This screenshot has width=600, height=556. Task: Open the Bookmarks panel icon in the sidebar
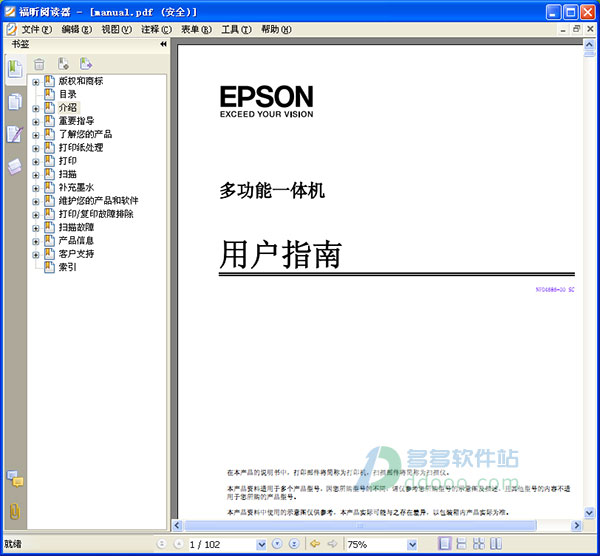click(15, 69)
